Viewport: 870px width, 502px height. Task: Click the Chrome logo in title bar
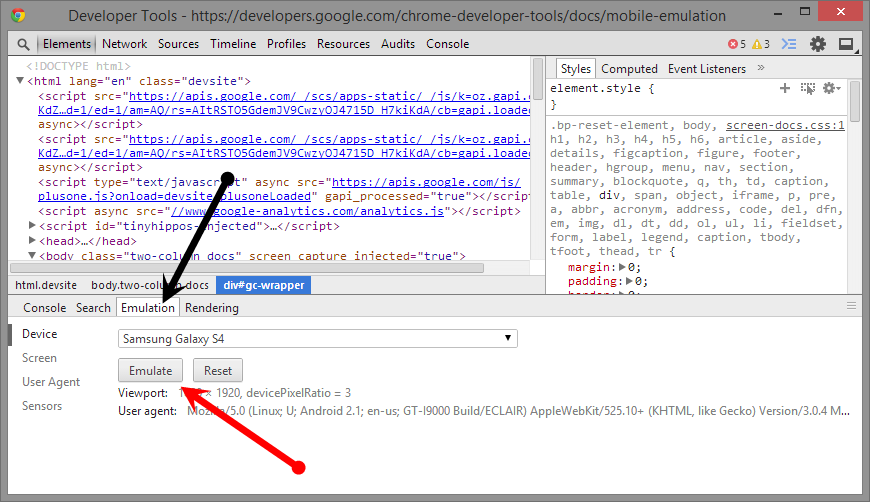[18, 15]
